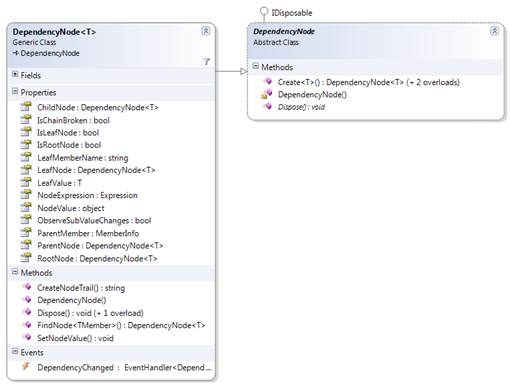Select 'ChildNode : DependencyNode<T>' property text

click(x=98, y=108)
